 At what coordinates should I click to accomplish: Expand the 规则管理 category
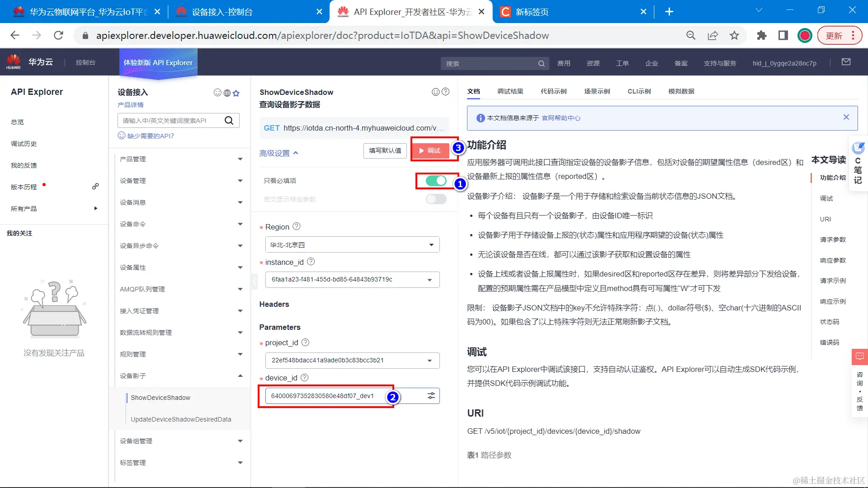click(181, 354)
